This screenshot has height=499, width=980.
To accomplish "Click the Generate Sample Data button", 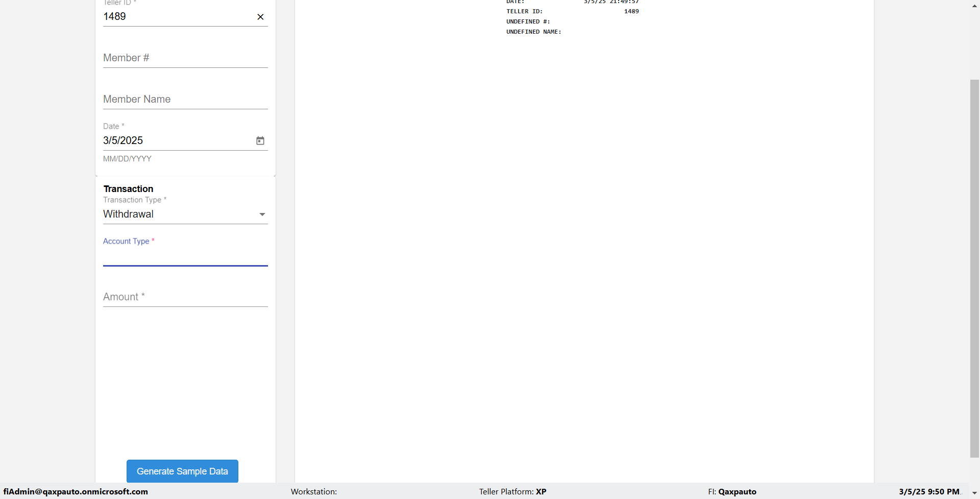I will (x=182, y=471).
